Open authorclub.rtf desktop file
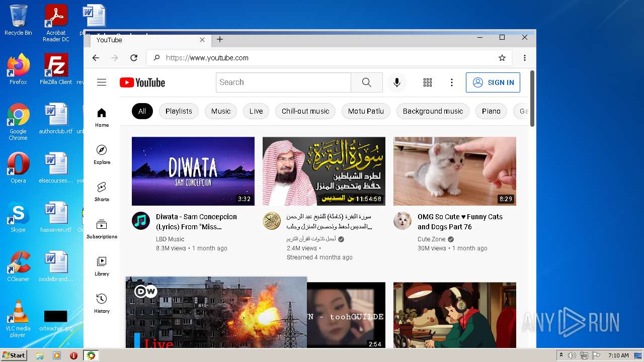Screen dimensions: 644x362 click(56, 119)
